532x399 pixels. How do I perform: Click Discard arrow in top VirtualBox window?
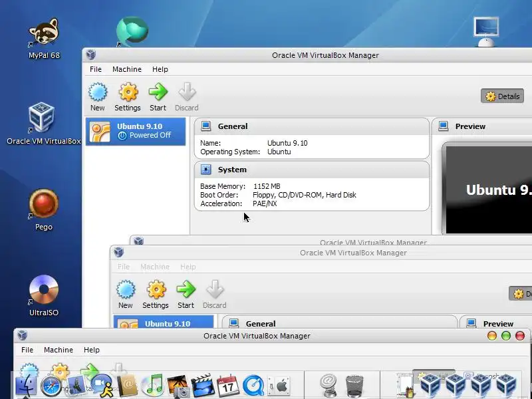pyautogui.click(x=187, y=96)
